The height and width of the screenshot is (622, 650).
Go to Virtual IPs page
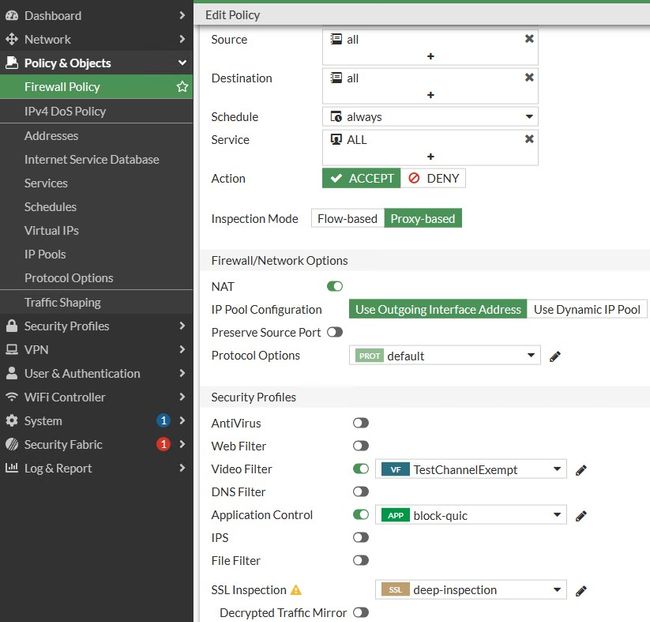click(x=51, y=230)
